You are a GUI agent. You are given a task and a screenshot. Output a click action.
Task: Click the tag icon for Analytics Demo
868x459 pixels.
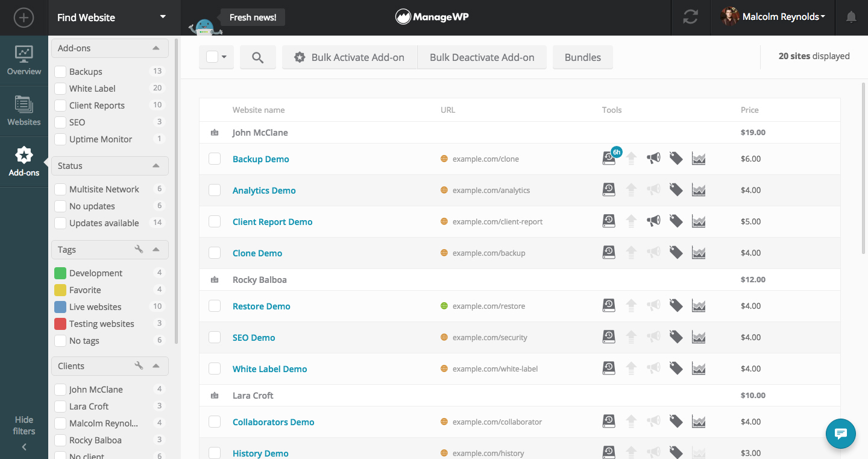tap(676, 190)
